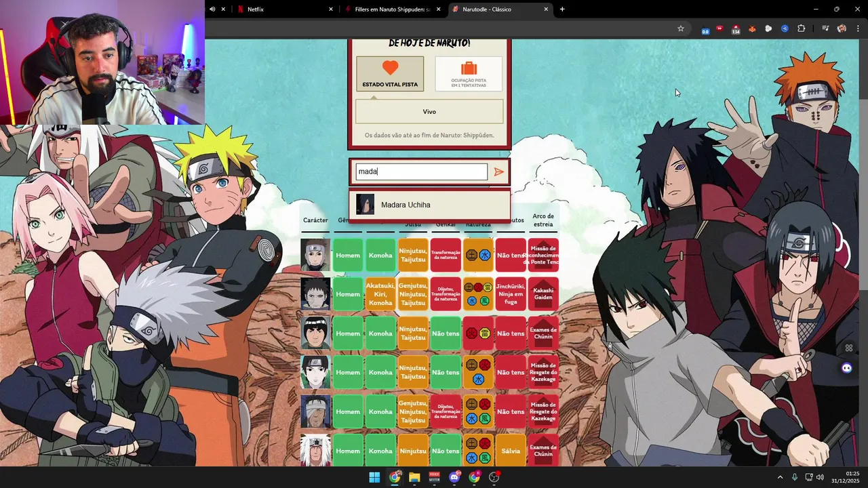This screenshot has width=868, height=488.
Task: Open the white blob extension icon
Action: point(768,28)
